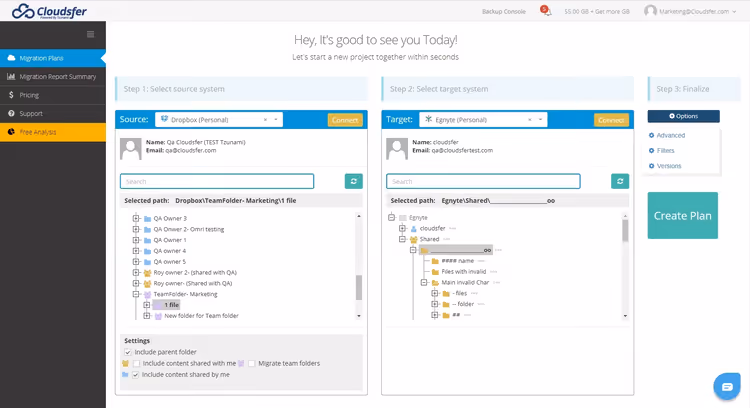Check Migrate team folders option
This screenshot has width=750, height=408.
tap(252, 364)
